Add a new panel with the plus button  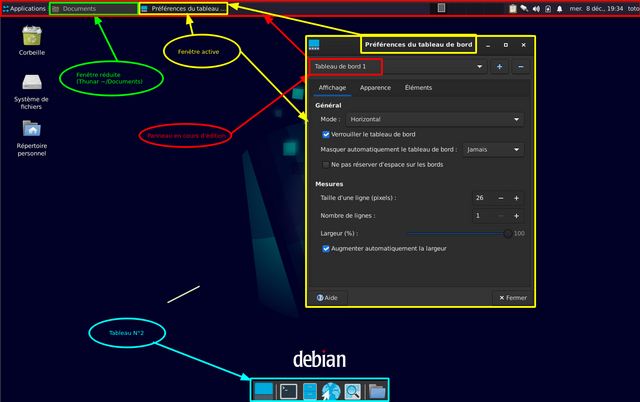pyautogui.click(x=499, y=67)
